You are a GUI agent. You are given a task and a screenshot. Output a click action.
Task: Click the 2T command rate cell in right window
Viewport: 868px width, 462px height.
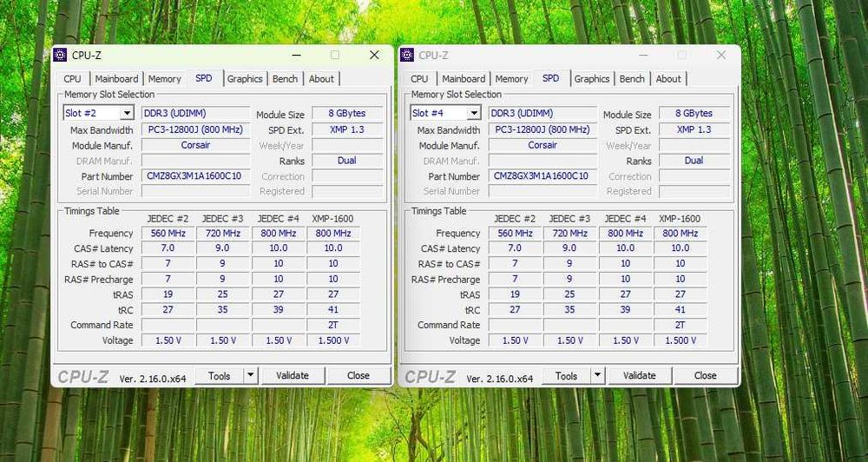click(x=681, y=325)
